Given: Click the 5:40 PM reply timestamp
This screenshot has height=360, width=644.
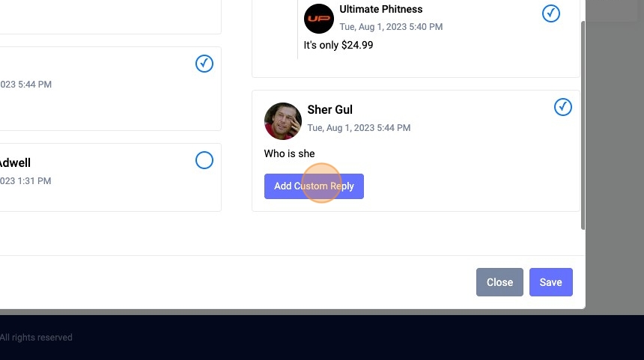Looking at the screenshot, I should pos(391,27).
